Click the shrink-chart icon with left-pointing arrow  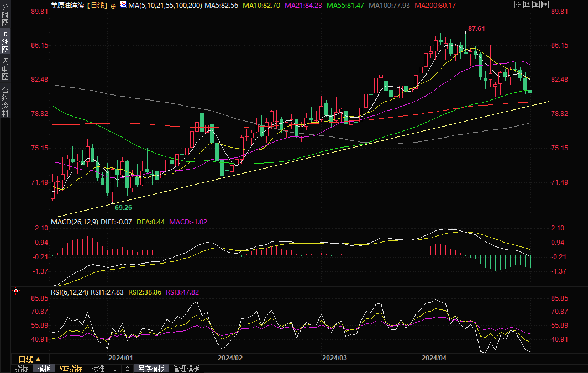point(527,5)
